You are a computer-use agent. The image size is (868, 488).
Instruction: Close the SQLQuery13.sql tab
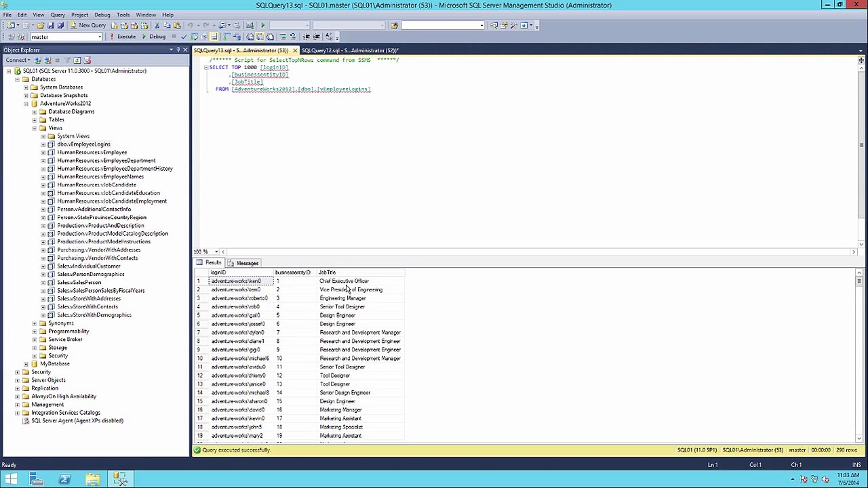click(294, 51)
